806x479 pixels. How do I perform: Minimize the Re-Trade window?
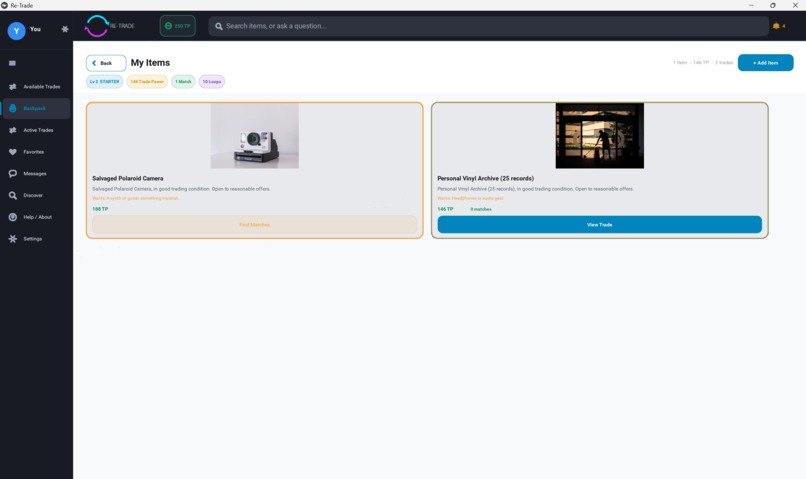point(751,5)
